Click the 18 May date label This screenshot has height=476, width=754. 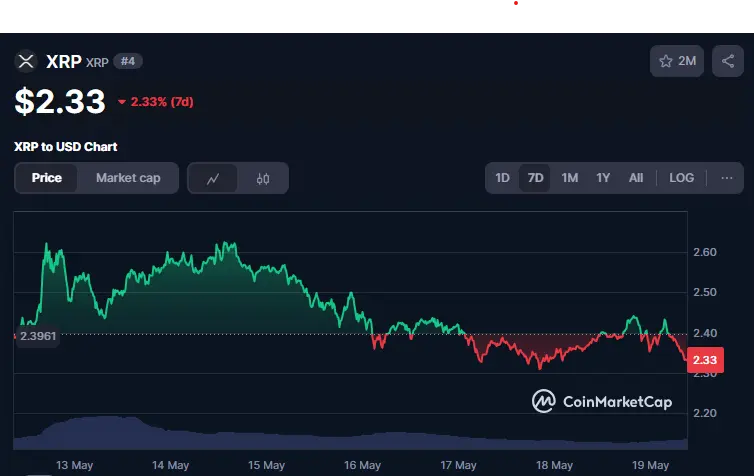554,465
